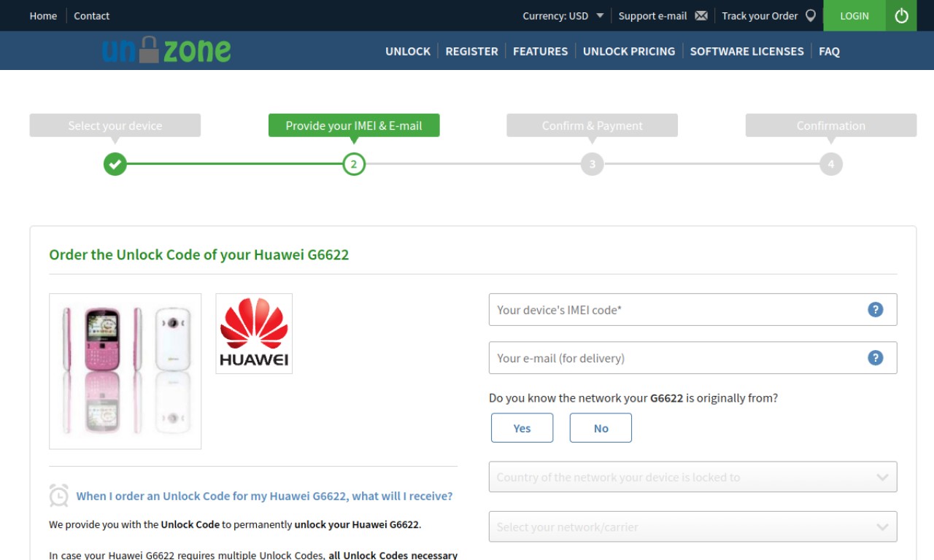Click the step 2 circle indicator
Viewport: 934px width, 560px height.
(354, 164)
